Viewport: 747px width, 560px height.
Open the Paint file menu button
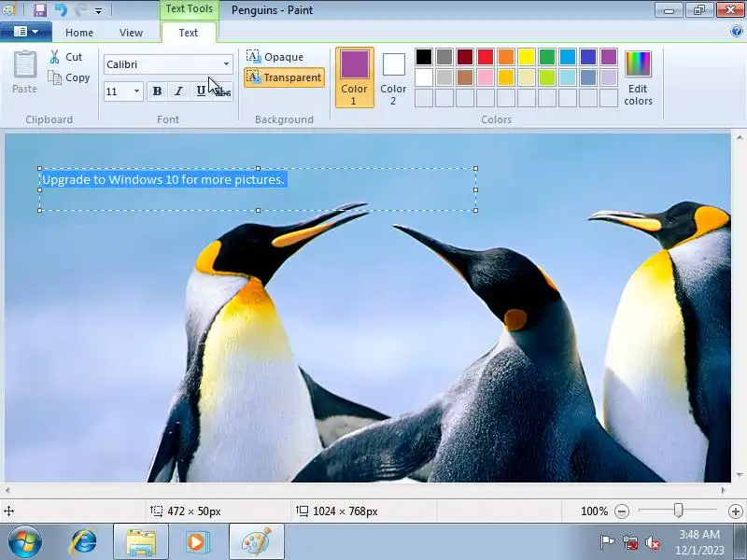(x=26, y=32)
